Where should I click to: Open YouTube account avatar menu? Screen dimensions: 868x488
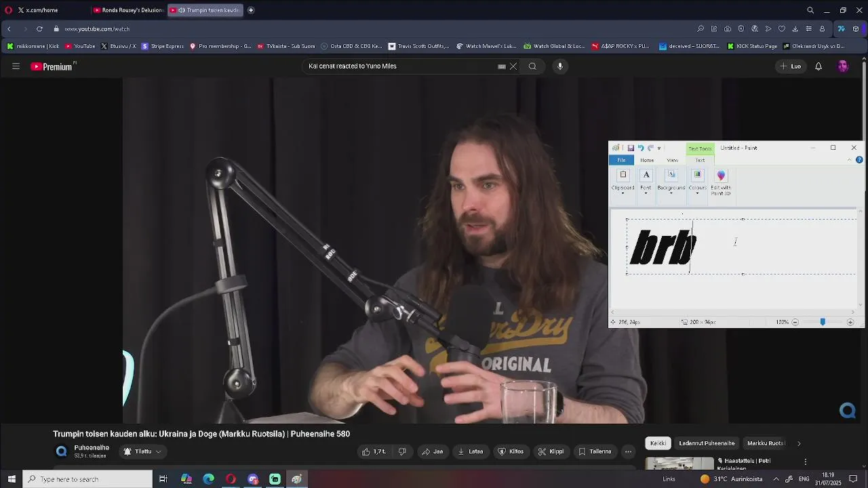[843, 66]
